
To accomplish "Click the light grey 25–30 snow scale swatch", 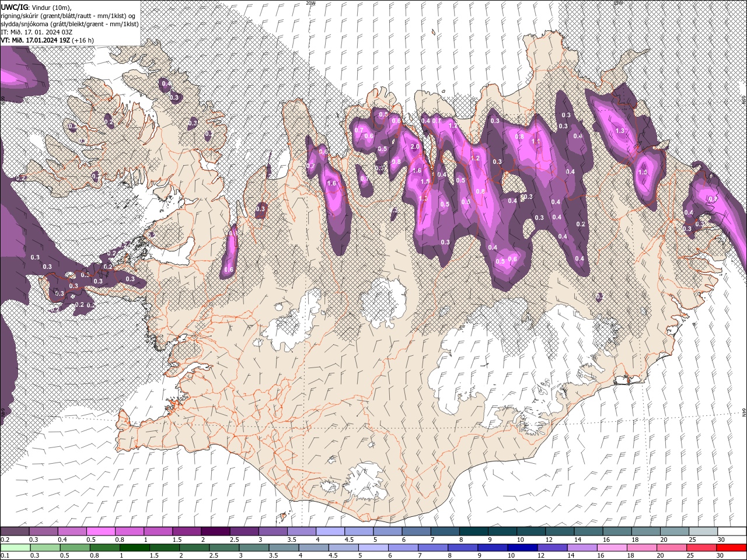I will click(x=703, y=531).
